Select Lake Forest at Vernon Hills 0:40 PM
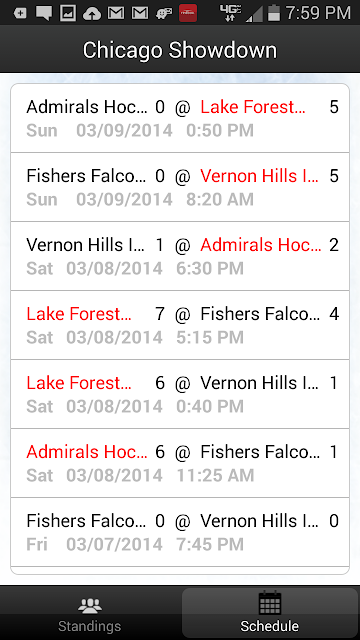The height and width of the screenshot is (640, 360). 180,394
